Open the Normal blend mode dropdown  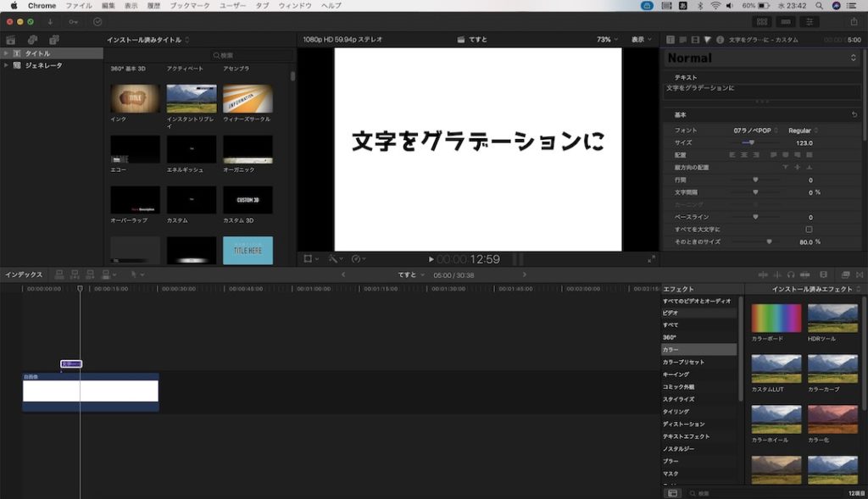coord(760,58)
